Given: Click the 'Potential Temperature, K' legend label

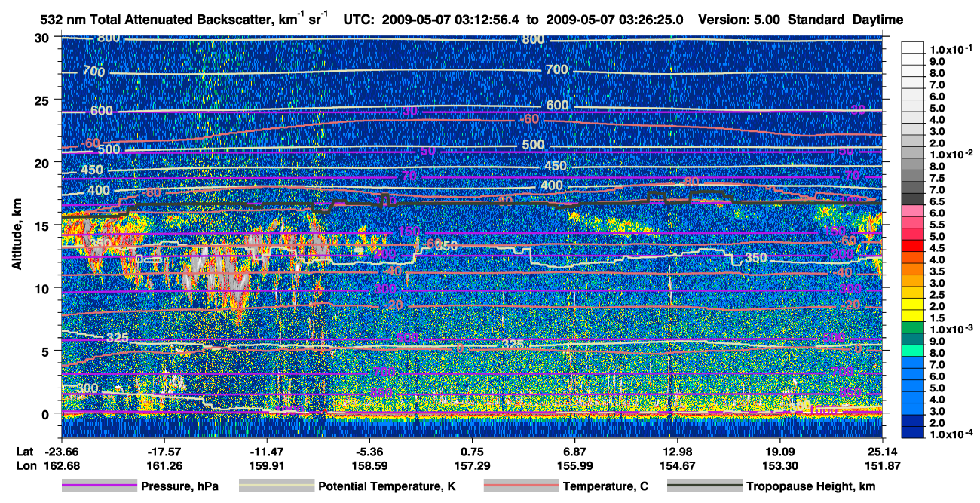Looking at the screenshot, I should click(x=387, y=487).
